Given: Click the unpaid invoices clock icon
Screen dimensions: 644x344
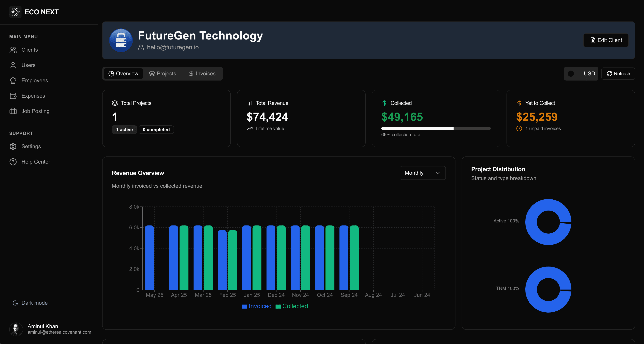Looking at the screenshot, I should (x=519, y=128).
